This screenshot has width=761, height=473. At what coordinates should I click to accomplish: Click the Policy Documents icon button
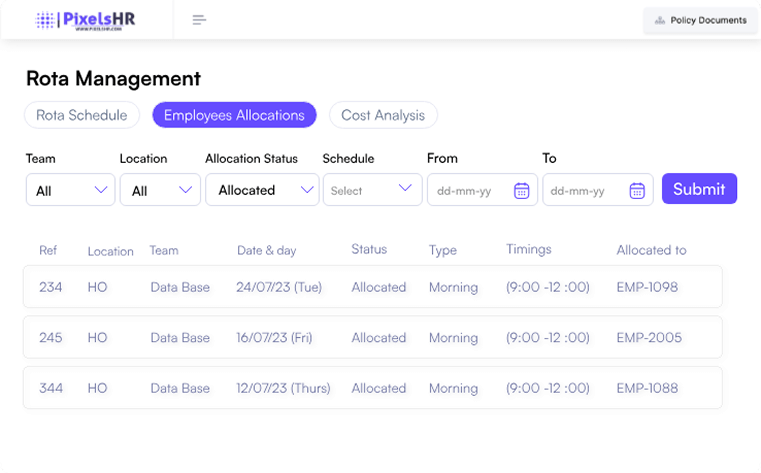[x=699, y=20]
